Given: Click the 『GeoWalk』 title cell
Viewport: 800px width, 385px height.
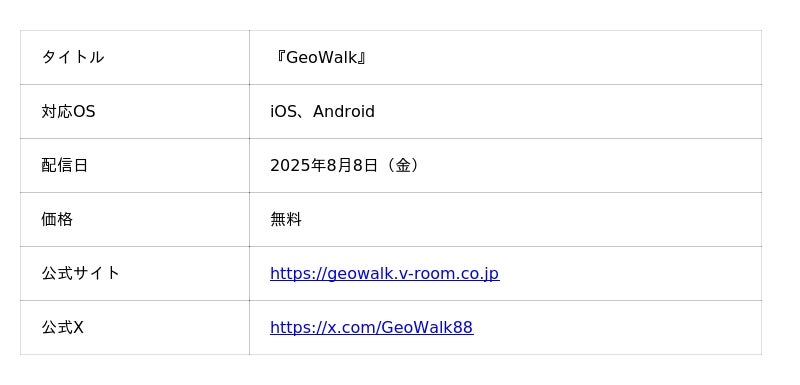Looking at the screenshot, I should (x=505, y=57).
